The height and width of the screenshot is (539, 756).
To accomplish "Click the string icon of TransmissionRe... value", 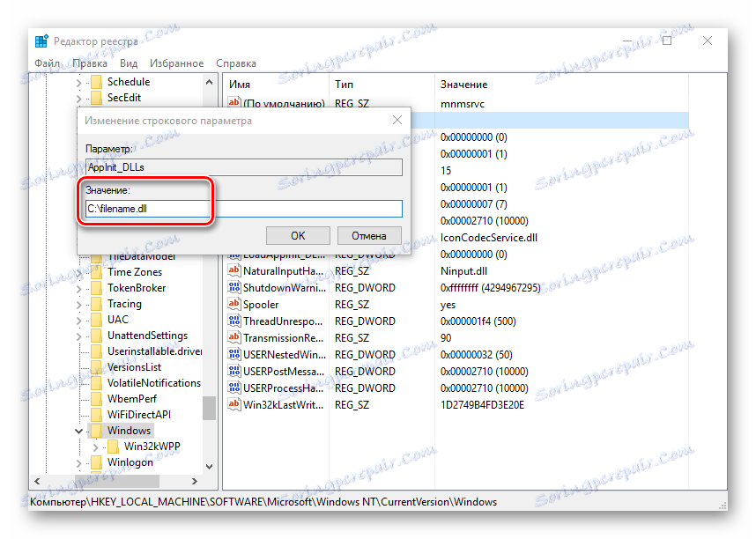I will 233,337.
